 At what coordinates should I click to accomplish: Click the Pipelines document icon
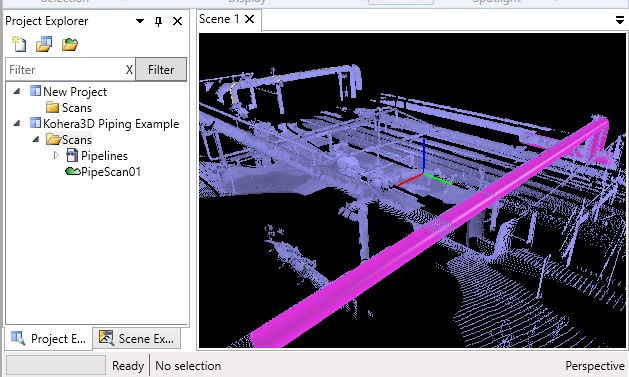point(72,155)
